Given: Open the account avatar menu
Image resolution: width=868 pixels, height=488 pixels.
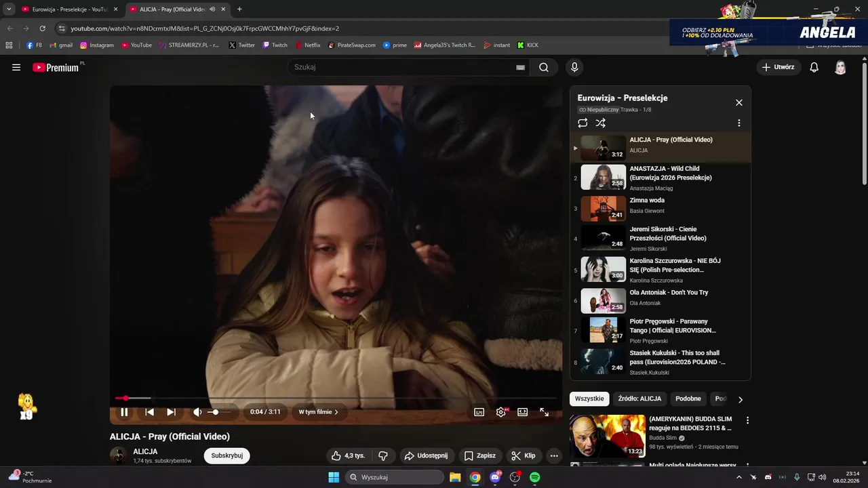Looking at the screenshot, I should click(840, 67).
